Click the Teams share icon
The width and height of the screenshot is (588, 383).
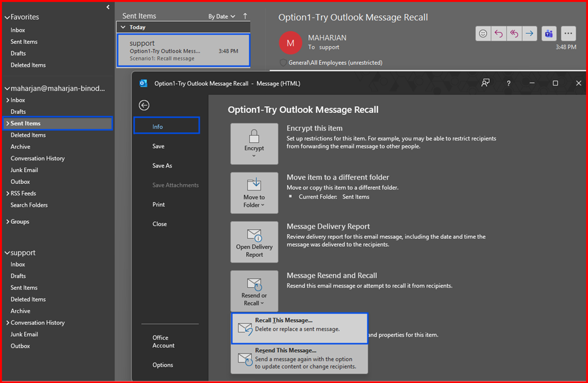click(549, 34)
